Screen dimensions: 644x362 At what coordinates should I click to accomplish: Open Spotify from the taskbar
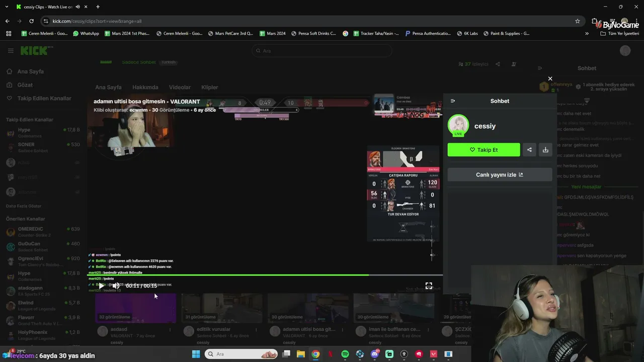[x=345, y=354]
